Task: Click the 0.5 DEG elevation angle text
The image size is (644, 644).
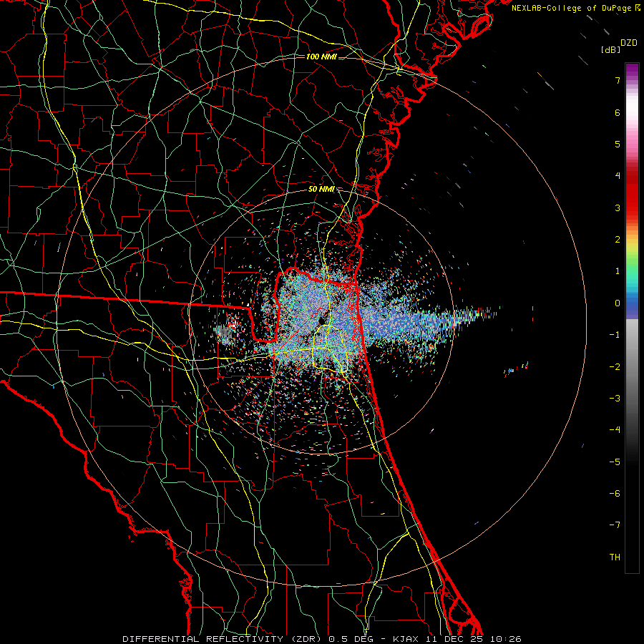Action: tap(356, 639)
